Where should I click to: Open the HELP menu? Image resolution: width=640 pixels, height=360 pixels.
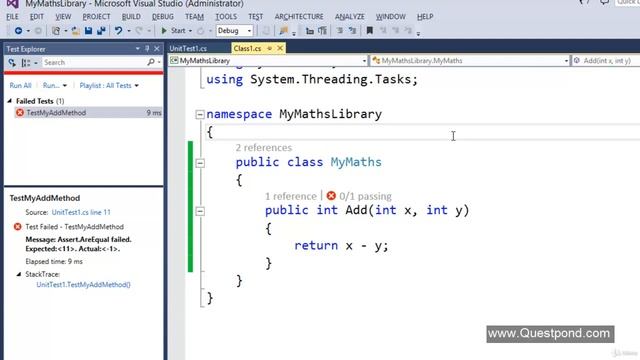coord(425,17)
